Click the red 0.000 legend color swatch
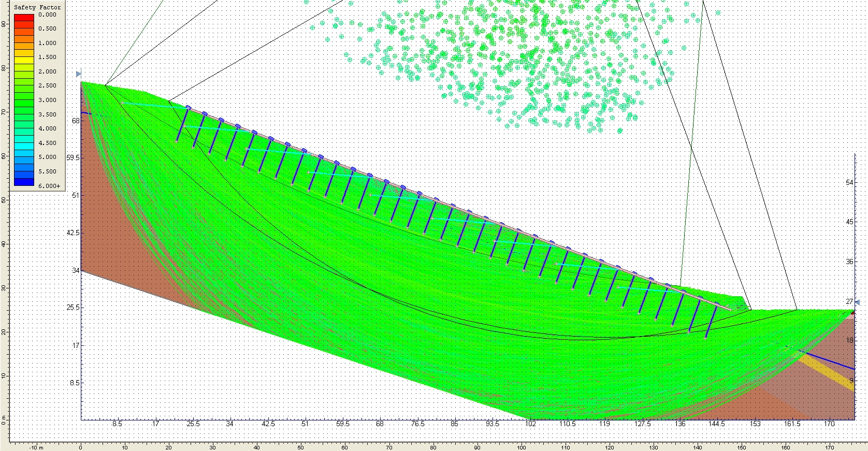868x451 pixels. coord(24,17)
